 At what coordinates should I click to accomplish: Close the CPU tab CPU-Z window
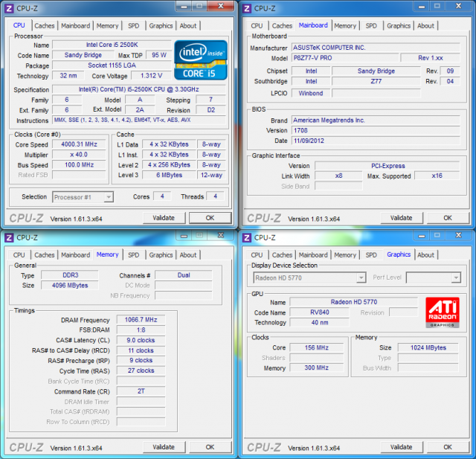221,6
